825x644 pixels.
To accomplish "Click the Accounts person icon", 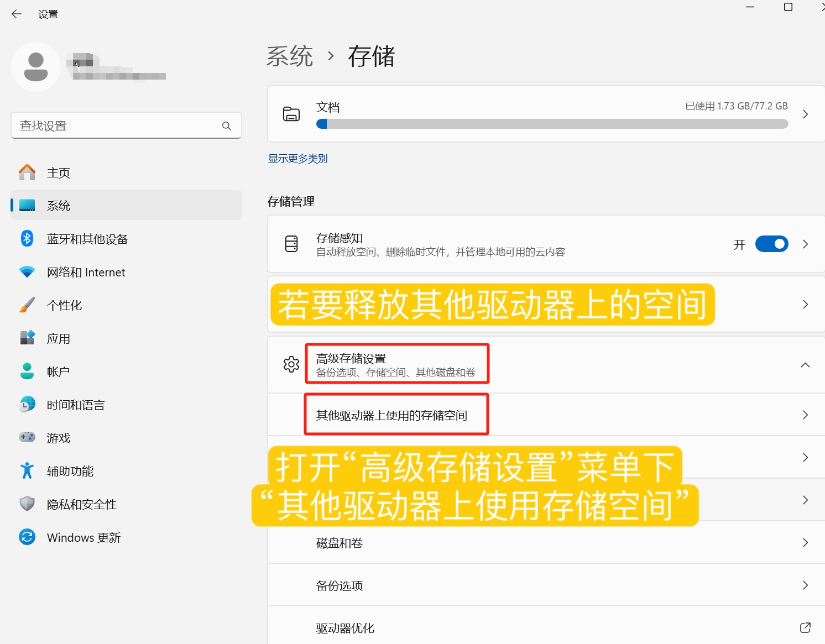I will tap(27, 371).
